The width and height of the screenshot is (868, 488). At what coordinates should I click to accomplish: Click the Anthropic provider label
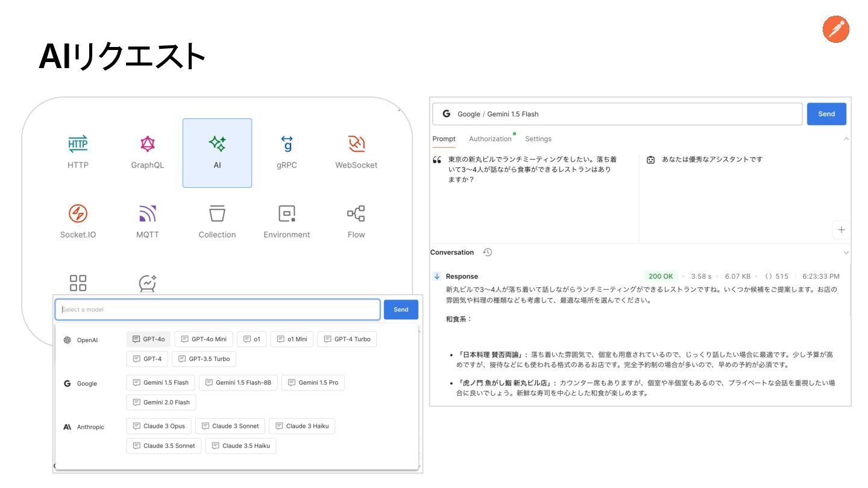tap(90, 427)
